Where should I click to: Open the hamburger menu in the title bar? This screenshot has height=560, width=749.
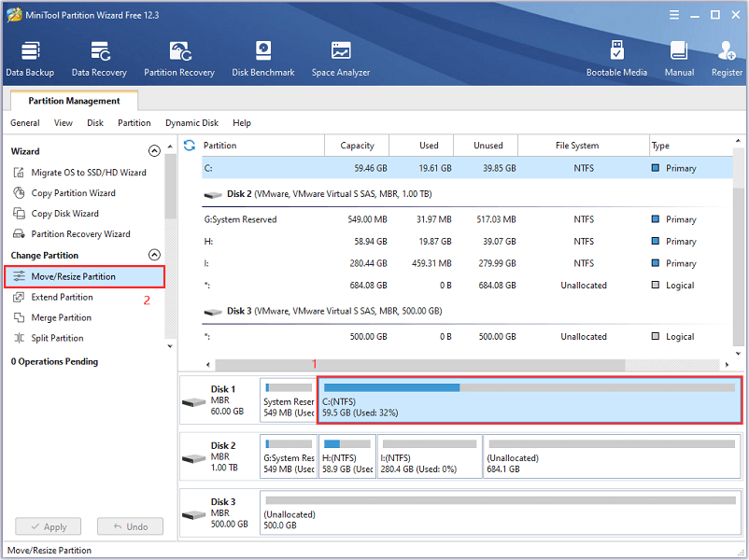[674, 15]
